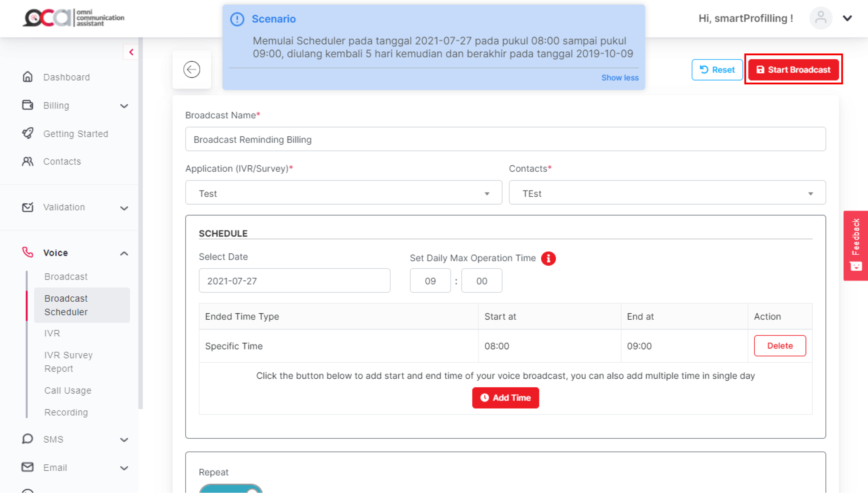The image size is (868, 493).
Task: Click the Contacts people icon
Action: (28, 162)
